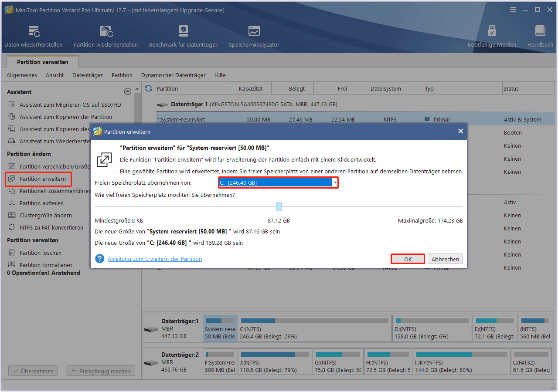Open the free space source dropdown C: [246.40 GB]

click(279, 182)
